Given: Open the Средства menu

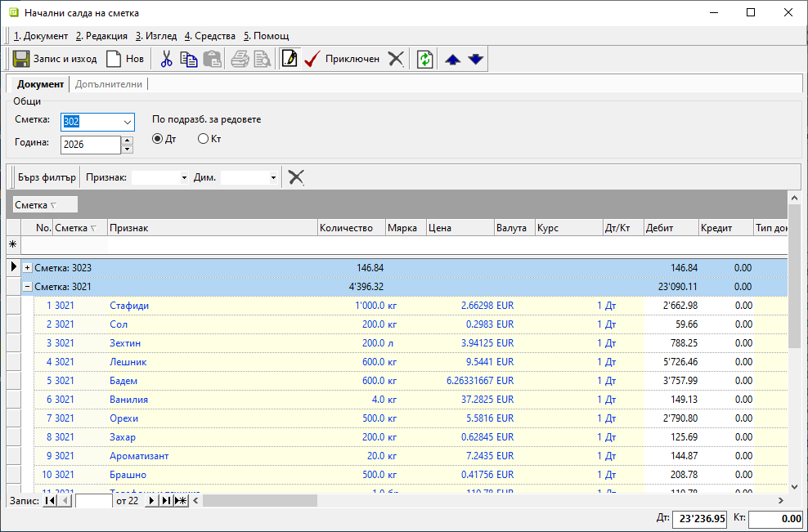Looking at the screenshot, I should [210, 36].
